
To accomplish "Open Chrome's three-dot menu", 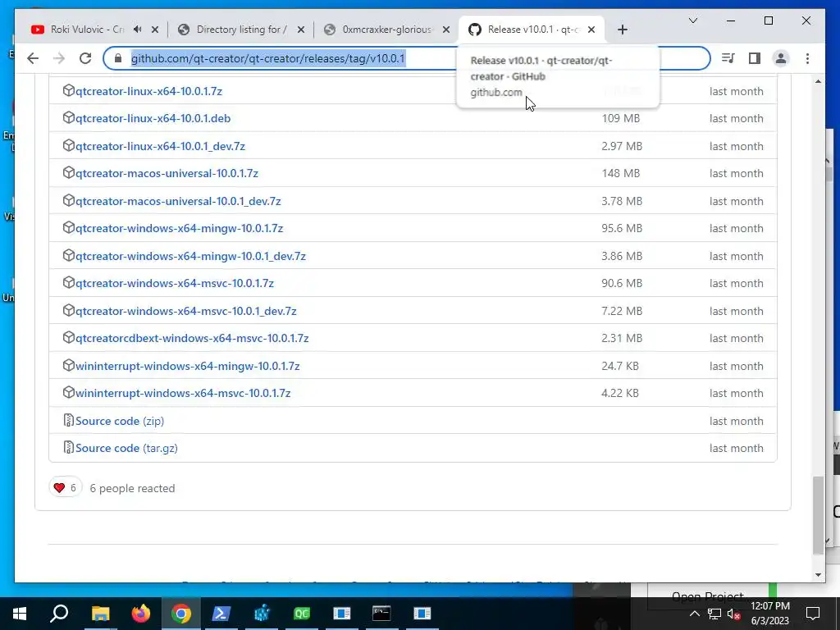I will pos(807,58).
